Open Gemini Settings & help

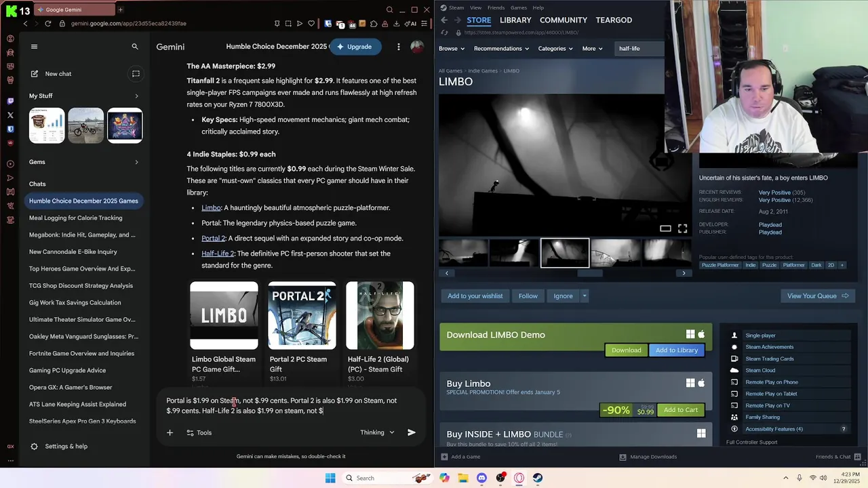(x=59, y=446)
